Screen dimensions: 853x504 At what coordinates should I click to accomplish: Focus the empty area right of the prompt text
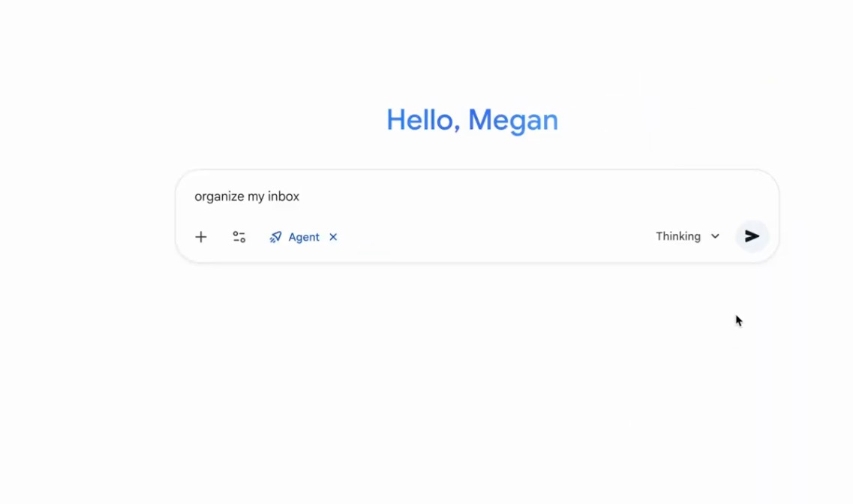(525, 196)
